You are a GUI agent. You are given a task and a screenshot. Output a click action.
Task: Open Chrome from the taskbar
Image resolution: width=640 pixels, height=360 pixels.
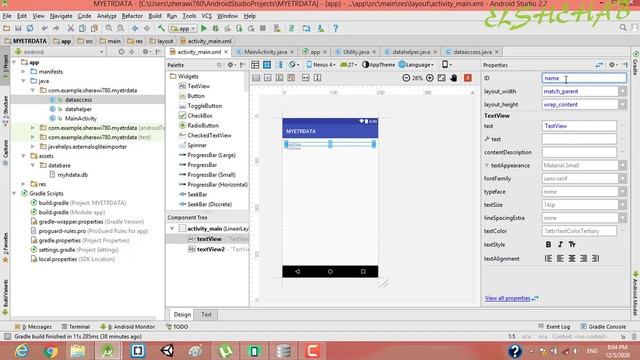coord(50,351)
